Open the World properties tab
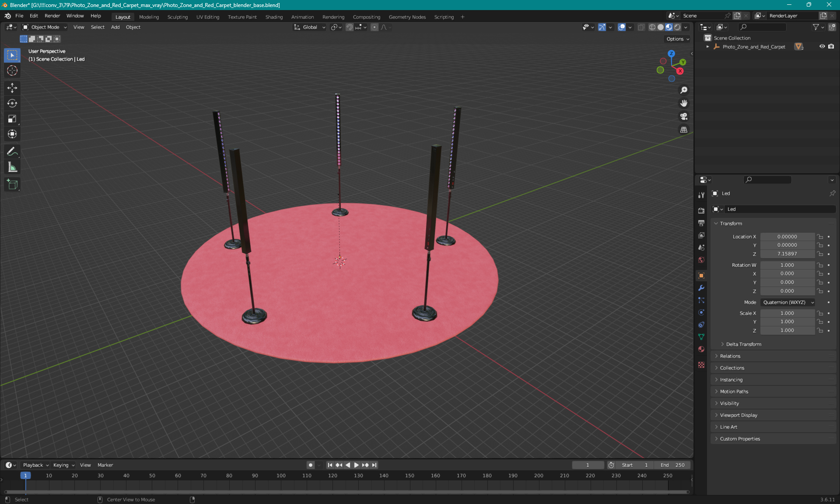Screen dimensions: 840x504 coord(701,260)
